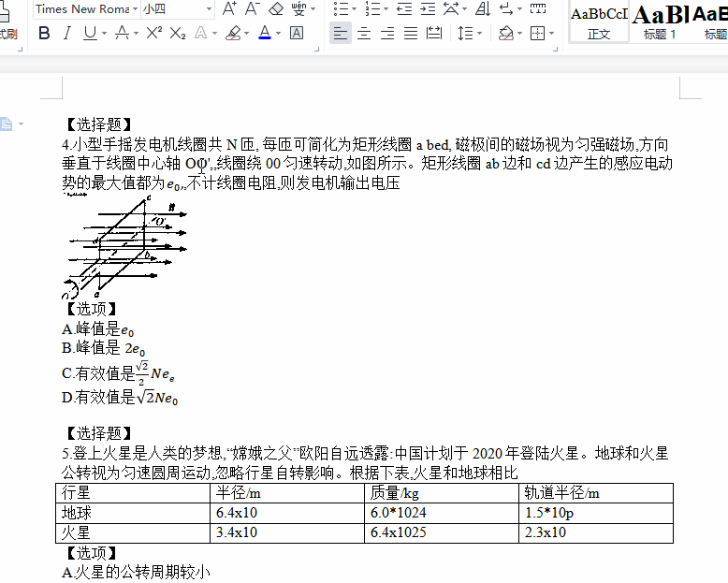The width and height of the screenshot is (728, 583).
Task: Expand the bullet list style arrow
Action: pos(355,8)
